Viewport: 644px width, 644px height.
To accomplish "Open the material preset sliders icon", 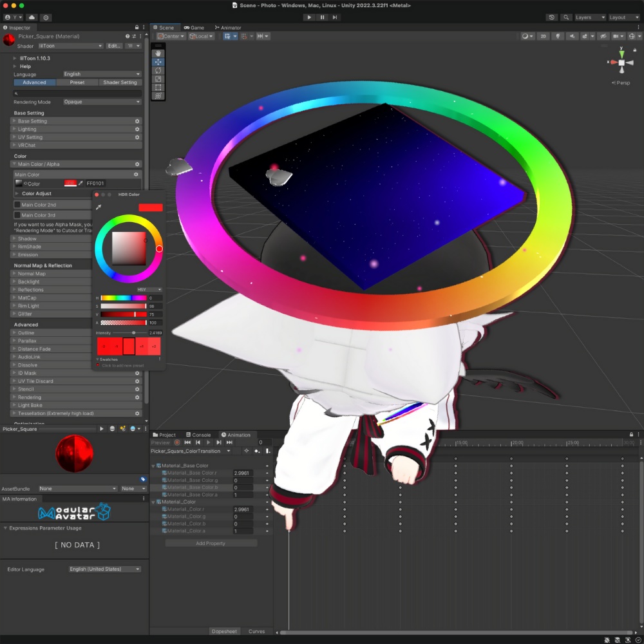I will point(134,36).
